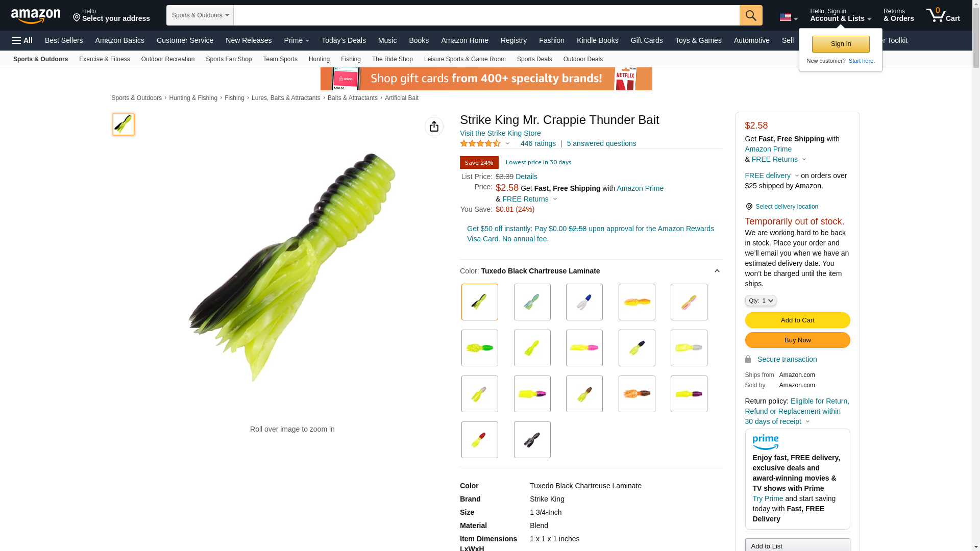
Task: Visit the Strike King Store link
Action: coord(500,133)
